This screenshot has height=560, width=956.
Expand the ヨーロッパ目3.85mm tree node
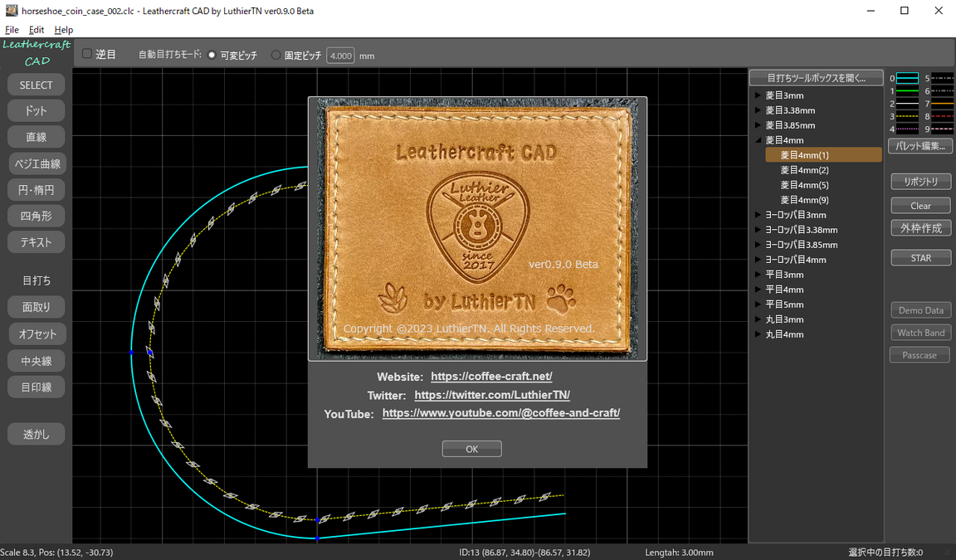pyautogui.click(x=758, y=245)
